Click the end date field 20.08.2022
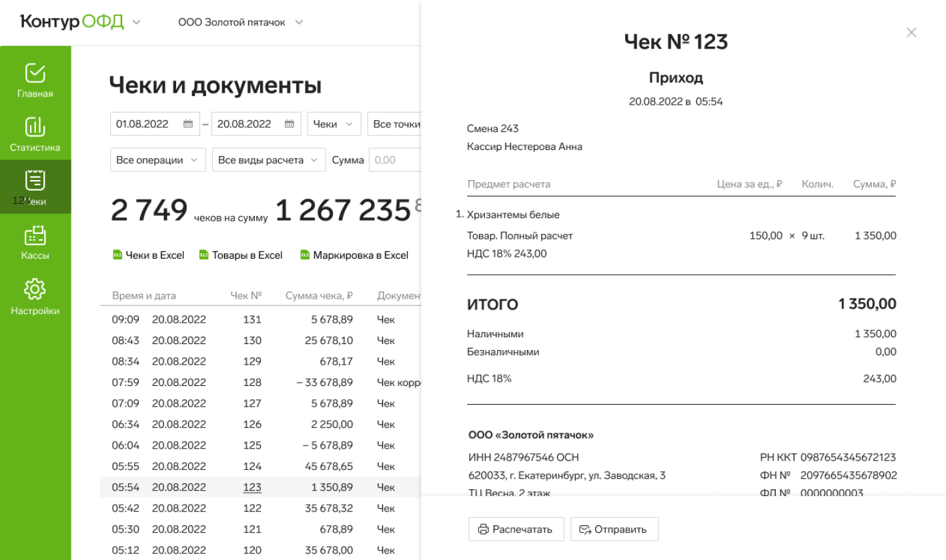The image size is (946, 560). click(256, 124)
